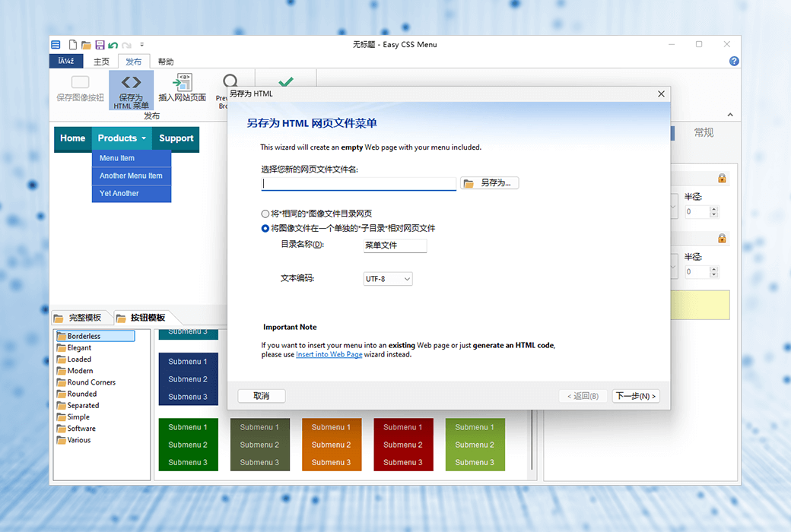Create a new file with the blank page icon
Image resolution: width=791 pixels, height=532 pixels.
pos(73,45)
